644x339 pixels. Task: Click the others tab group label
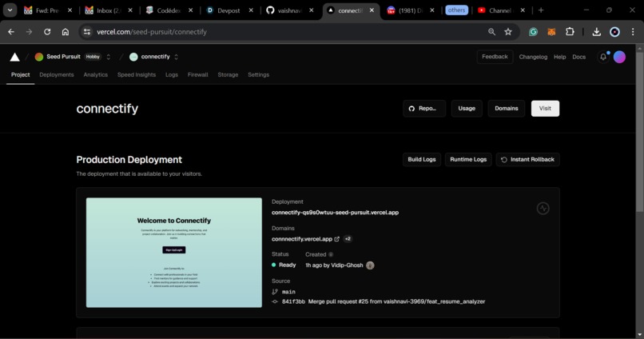[456, 10]
